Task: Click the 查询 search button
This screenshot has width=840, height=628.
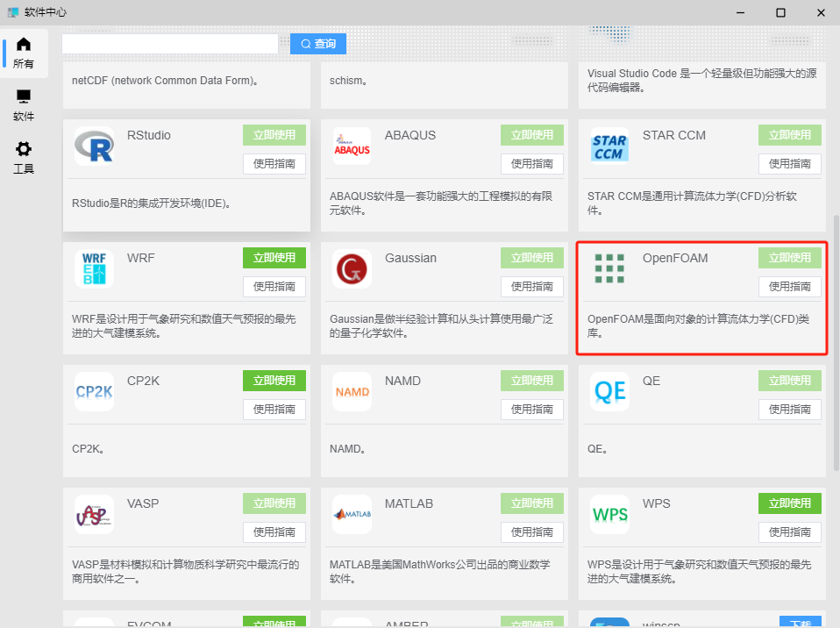Action: 318,44
